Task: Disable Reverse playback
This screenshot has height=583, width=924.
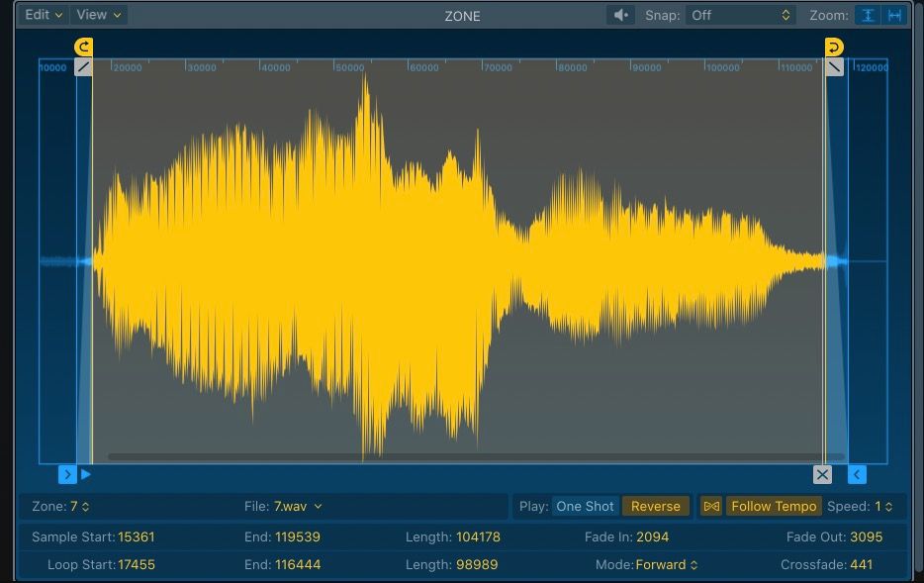Action: (655, 506)
